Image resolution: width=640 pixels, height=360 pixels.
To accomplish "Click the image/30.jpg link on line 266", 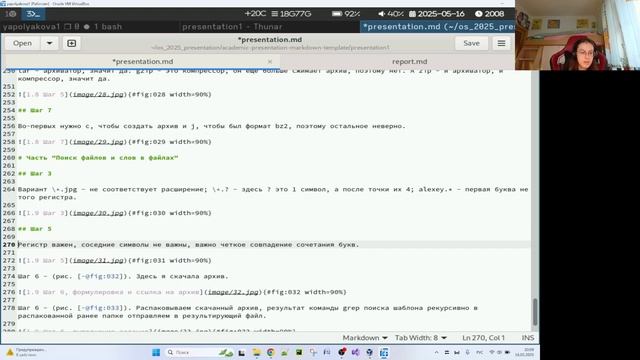I will point(98,213).
